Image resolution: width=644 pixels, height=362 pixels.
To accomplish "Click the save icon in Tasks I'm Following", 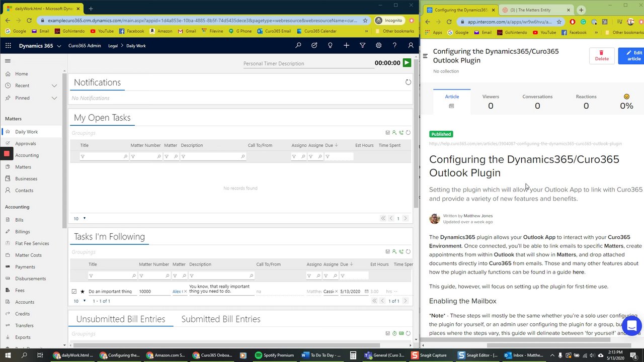I will point(387,251).
